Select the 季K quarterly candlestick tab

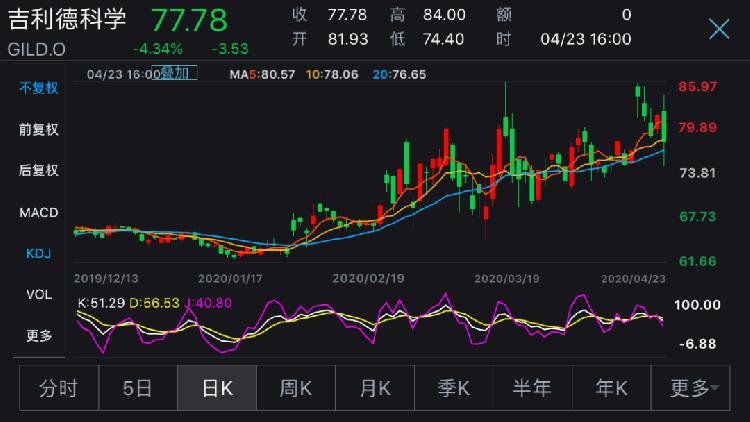pyautogui.click(x=454, y=388)
